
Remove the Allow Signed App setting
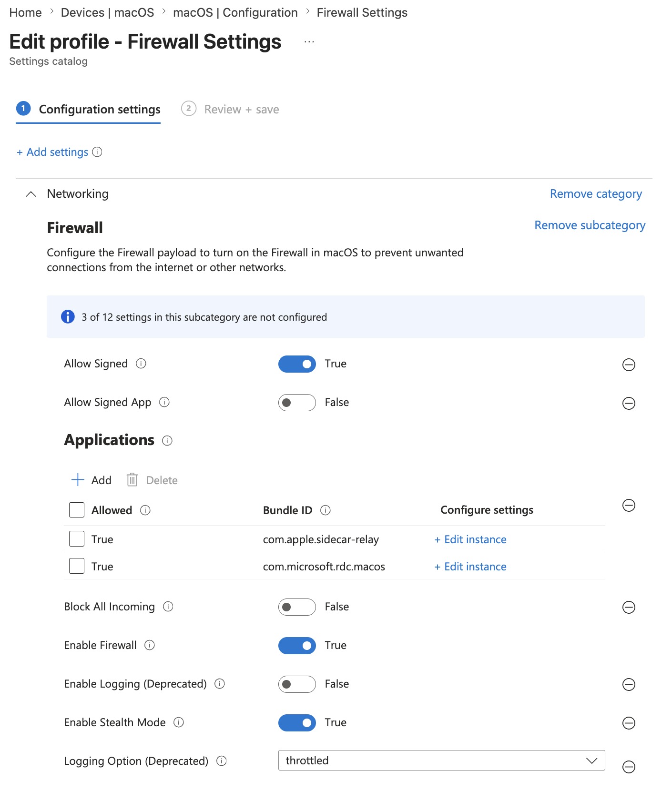tap(629, 403)
